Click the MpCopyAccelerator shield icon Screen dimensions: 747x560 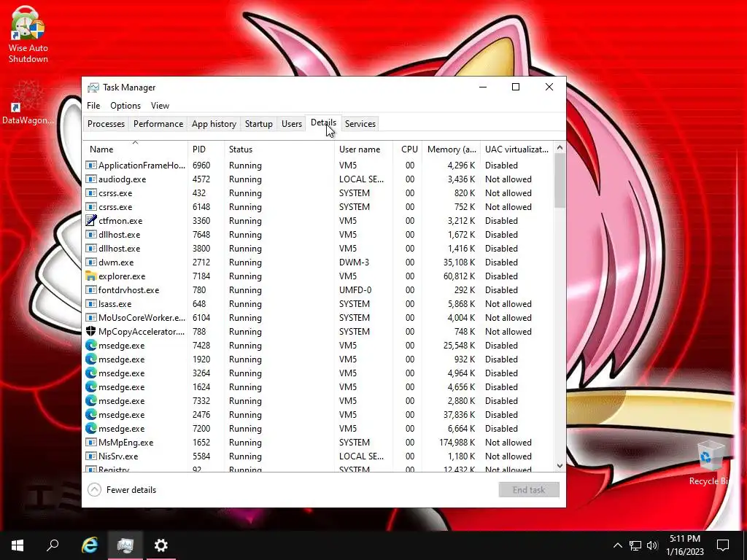tap(90, 332)
